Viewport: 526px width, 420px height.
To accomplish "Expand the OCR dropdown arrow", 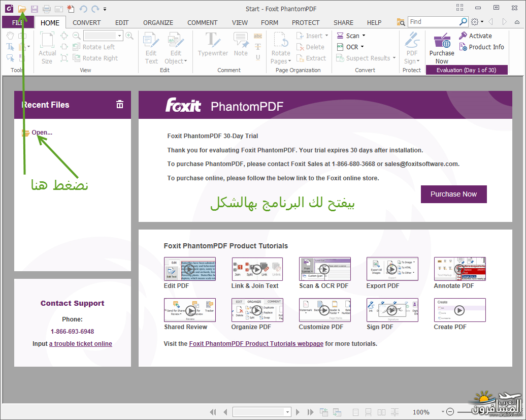I will pos(363,47).
